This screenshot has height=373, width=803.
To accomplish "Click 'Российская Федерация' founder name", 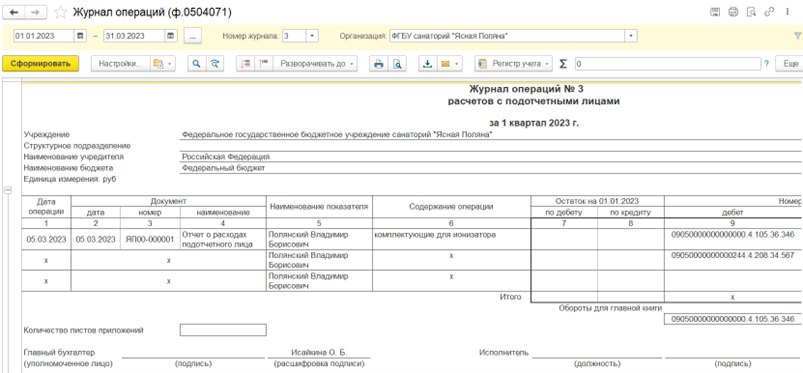I will pos(226,156).
